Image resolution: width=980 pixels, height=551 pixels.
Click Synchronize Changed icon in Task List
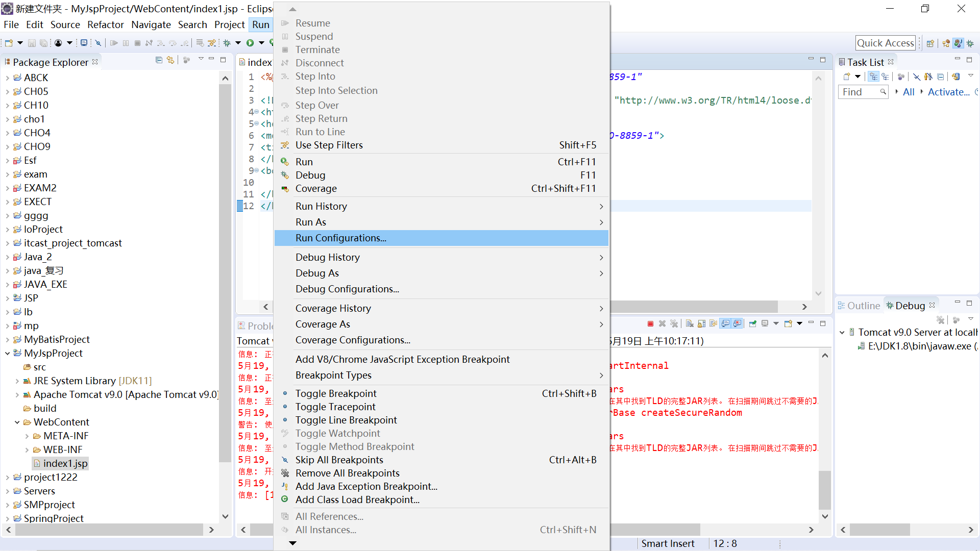point(956,77)
